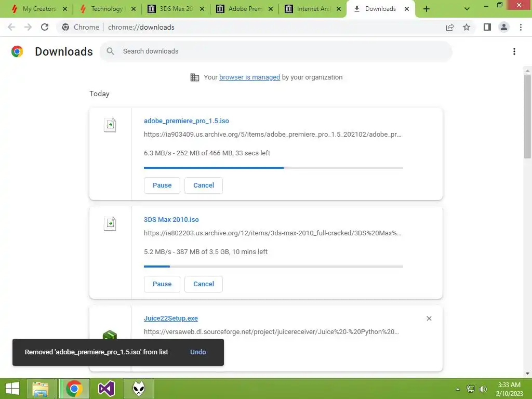Open the Downloads page more actions menu

514,51
